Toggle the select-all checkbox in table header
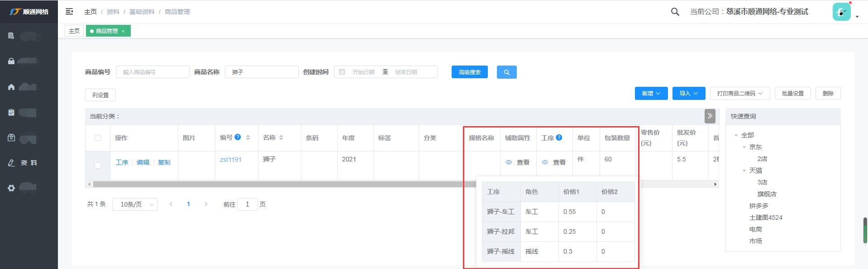The image size is (868, 269). coord(98,138)
